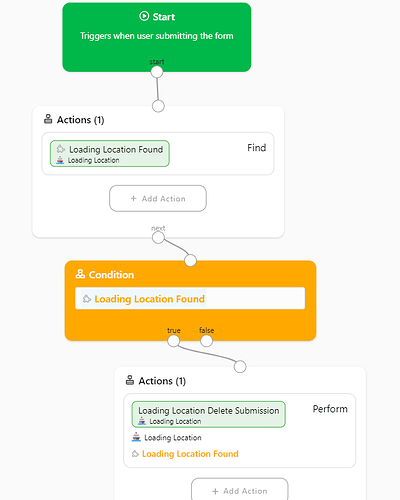
Task: Click puzzle icon in Loading Location Found tag
Action: coord(61,149)
